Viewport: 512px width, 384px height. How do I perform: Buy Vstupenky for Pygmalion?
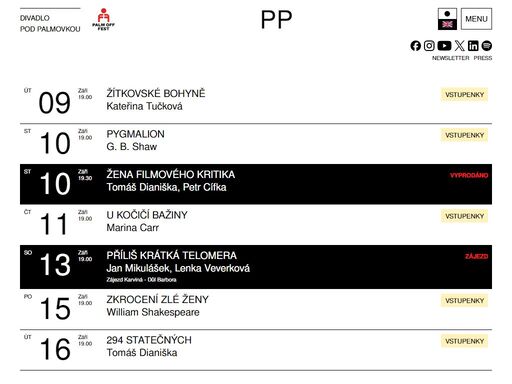(464, 135)
